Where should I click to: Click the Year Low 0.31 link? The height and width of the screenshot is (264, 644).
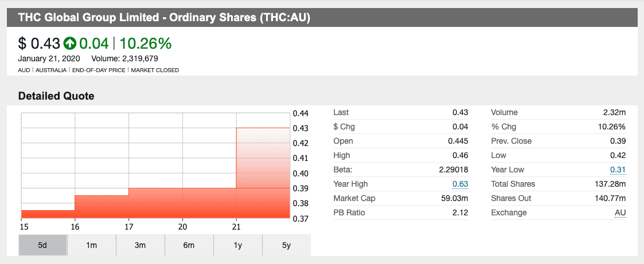(618, 170)
